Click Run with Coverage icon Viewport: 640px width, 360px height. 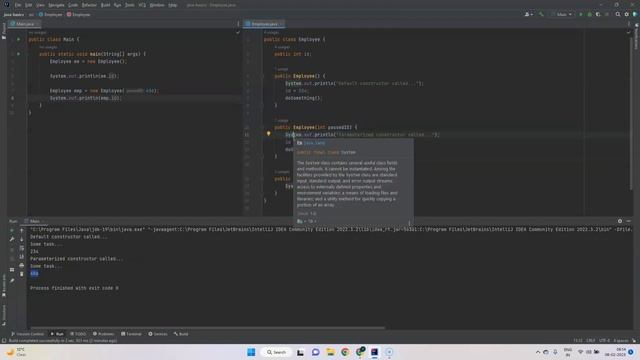pyautogui.click(x=598, y=14)
